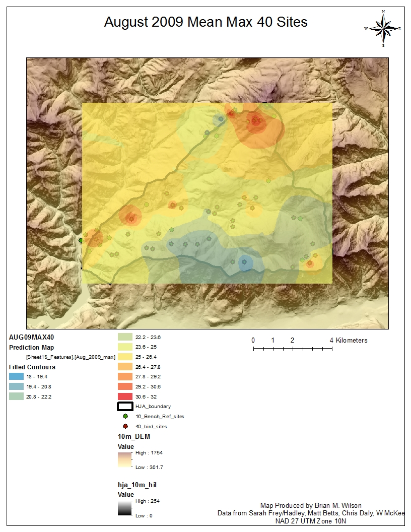
Task: Click the hja_10m_hil legend heading
Action: 138,485
